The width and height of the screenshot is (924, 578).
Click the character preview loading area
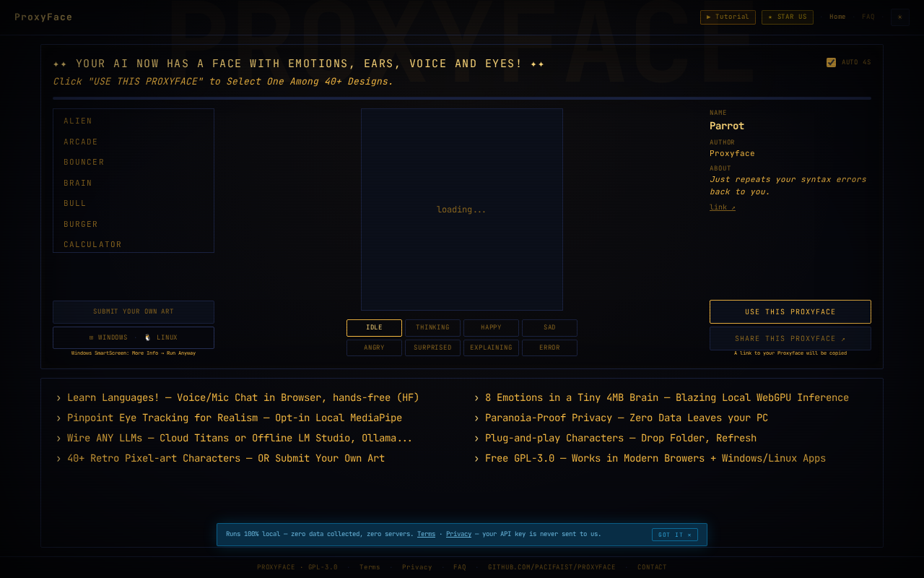coord(462,210)
